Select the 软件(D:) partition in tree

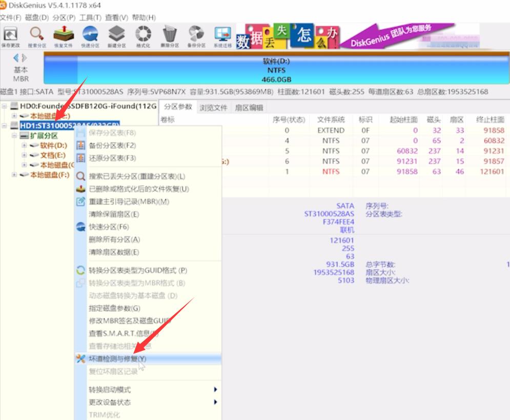click(x=53, y=145)
